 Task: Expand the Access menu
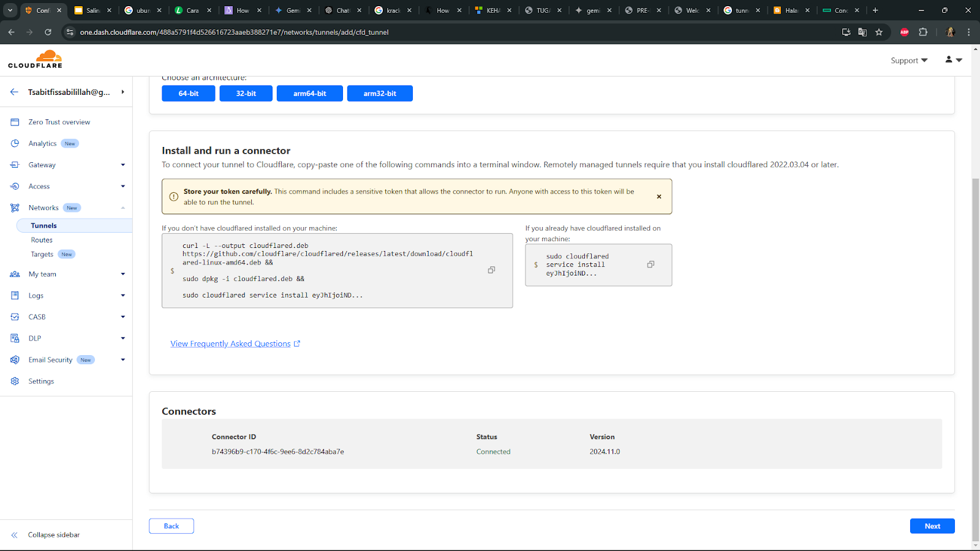[123, 186]
